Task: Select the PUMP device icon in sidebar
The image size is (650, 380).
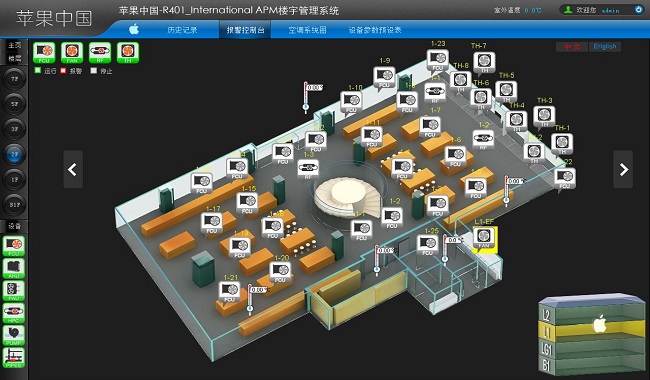Action: click(x=14, y=335)
